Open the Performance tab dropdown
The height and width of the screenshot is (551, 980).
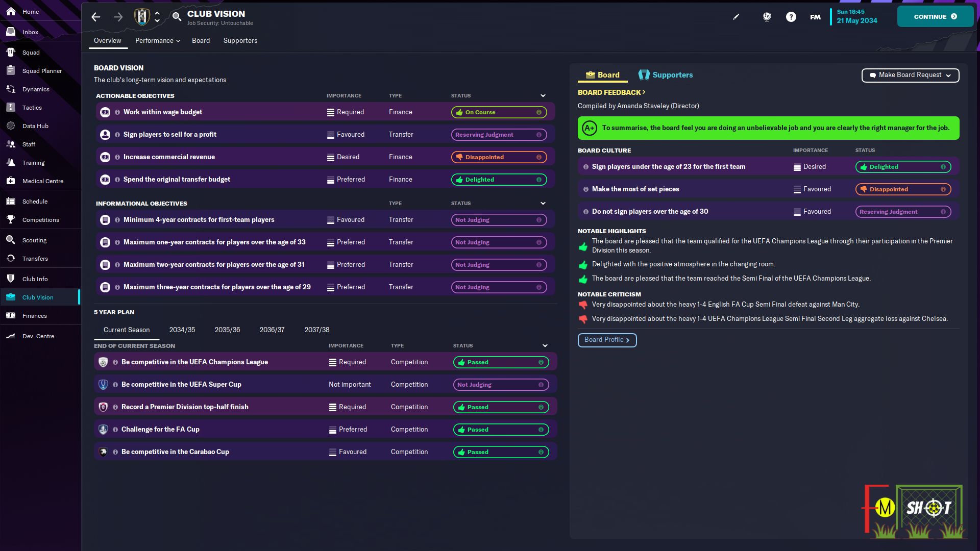point(157,41)
